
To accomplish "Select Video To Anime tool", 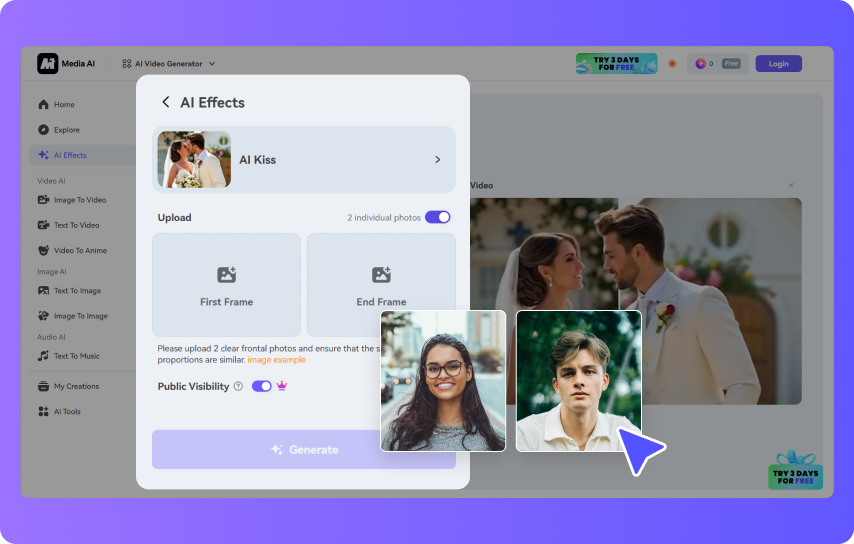I will (80, 250).
